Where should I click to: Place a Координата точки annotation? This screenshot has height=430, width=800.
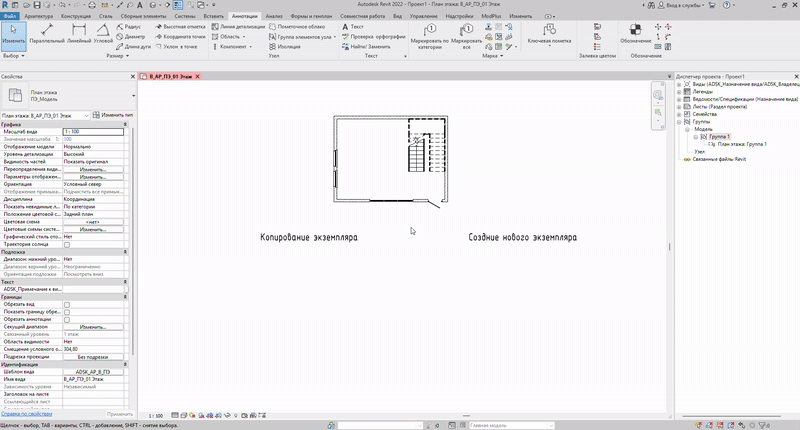(180, 37)
